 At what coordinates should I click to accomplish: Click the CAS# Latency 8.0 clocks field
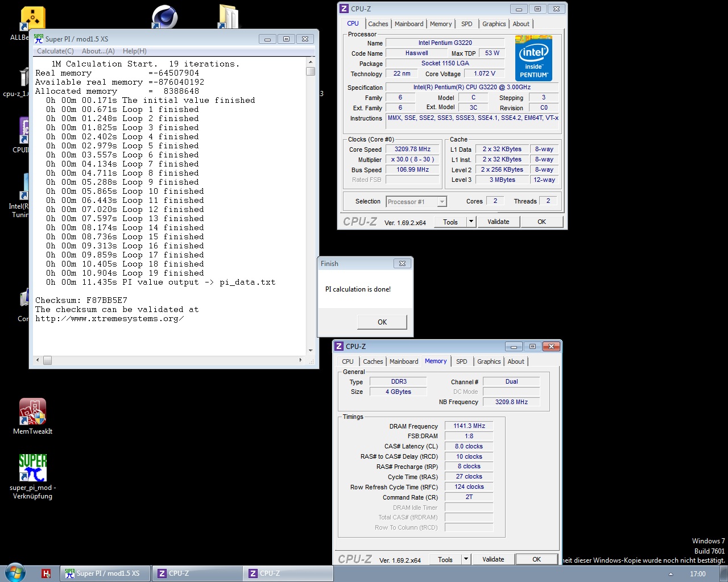click(x=469, y=446)
